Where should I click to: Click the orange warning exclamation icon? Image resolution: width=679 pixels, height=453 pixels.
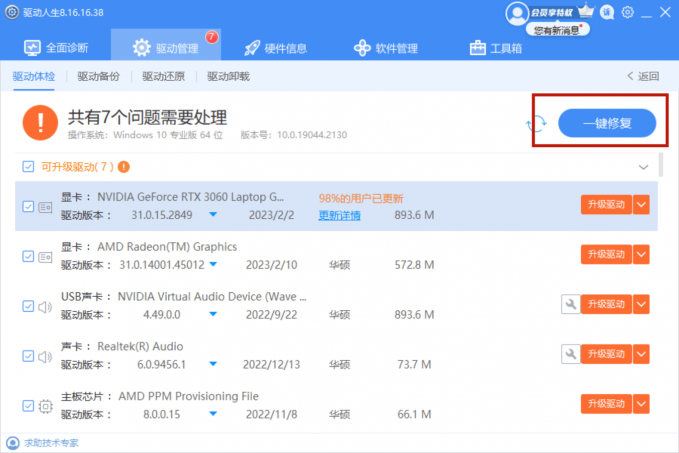(x=40, y=123)
